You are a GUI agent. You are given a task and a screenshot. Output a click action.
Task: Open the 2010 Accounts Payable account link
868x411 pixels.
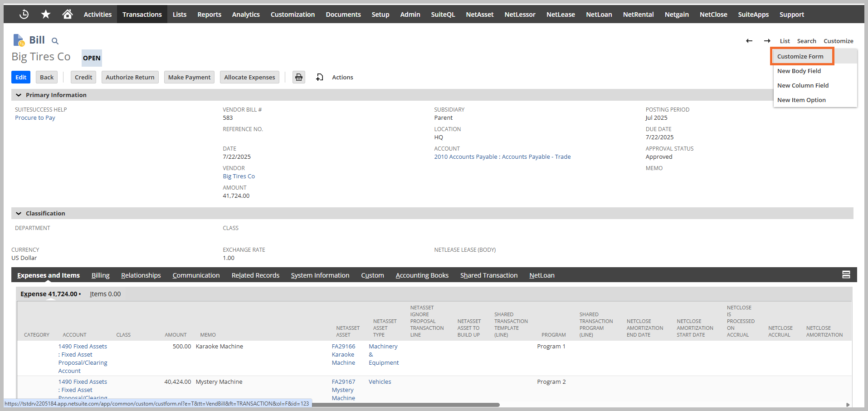coord(502,157)
